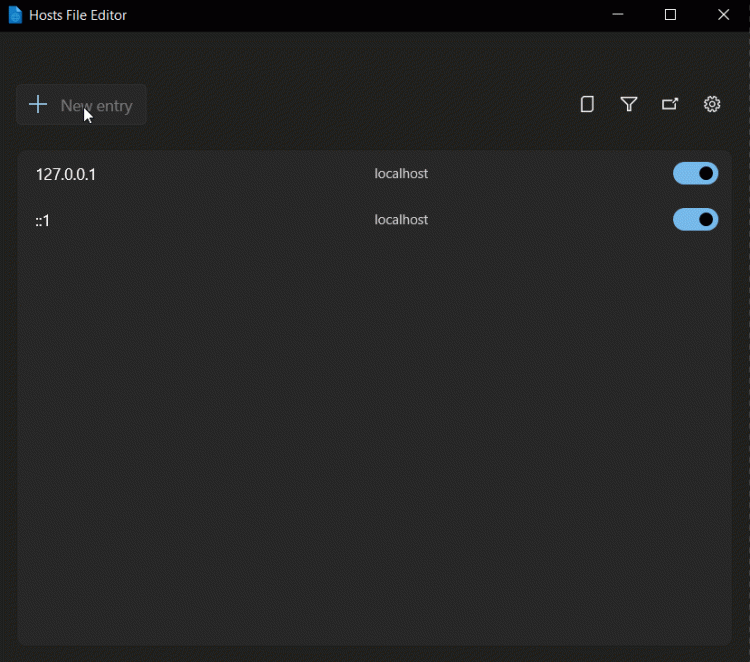
Task: Maximize the Hosts File Editor window
Action: pos(670,15)
